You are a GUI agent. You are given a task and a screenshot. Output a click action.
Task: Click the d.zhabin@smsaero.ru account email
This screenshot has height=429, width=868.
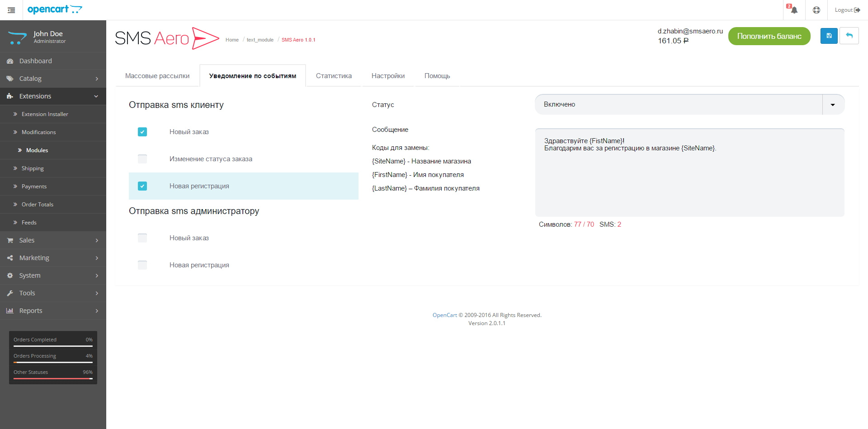690,31
